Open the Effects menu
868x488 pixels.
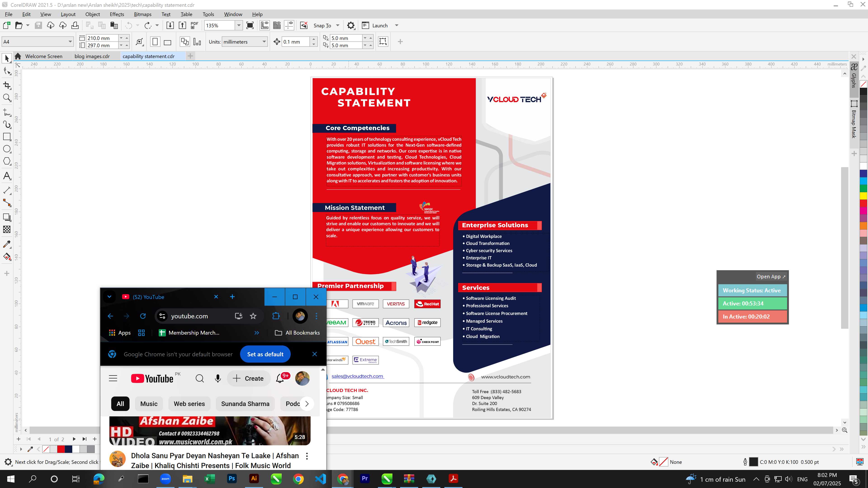(x=117, y=14)
